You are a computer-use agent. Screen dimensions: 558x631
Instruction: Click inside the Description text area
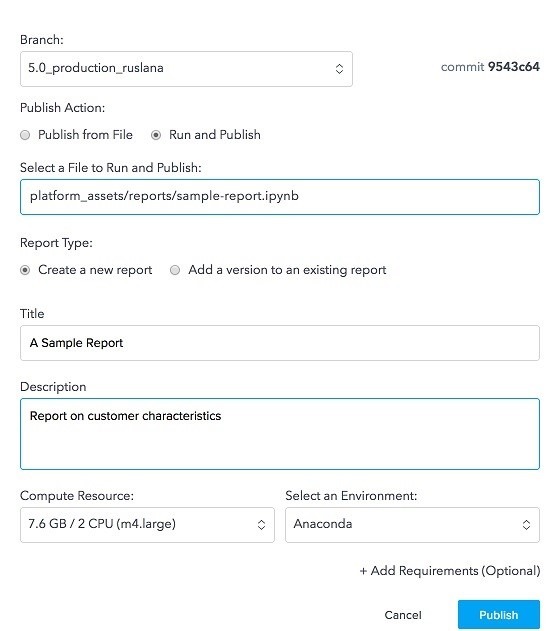click(x=280, y=434)
